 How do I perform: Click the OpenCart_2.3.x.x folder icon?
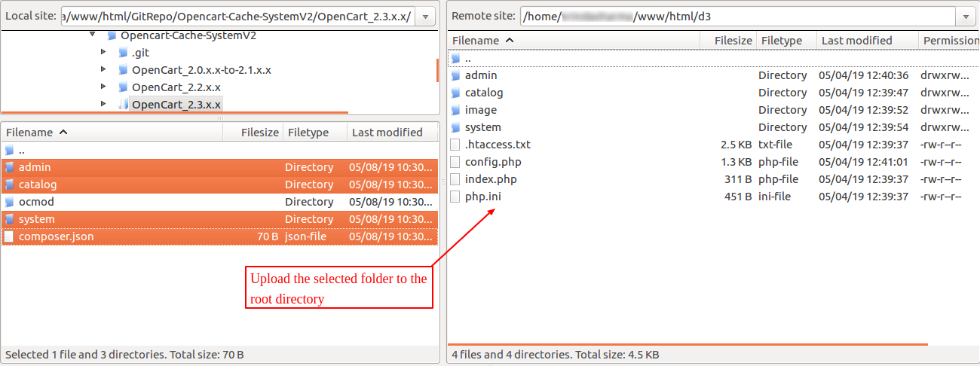pos(123,104)
